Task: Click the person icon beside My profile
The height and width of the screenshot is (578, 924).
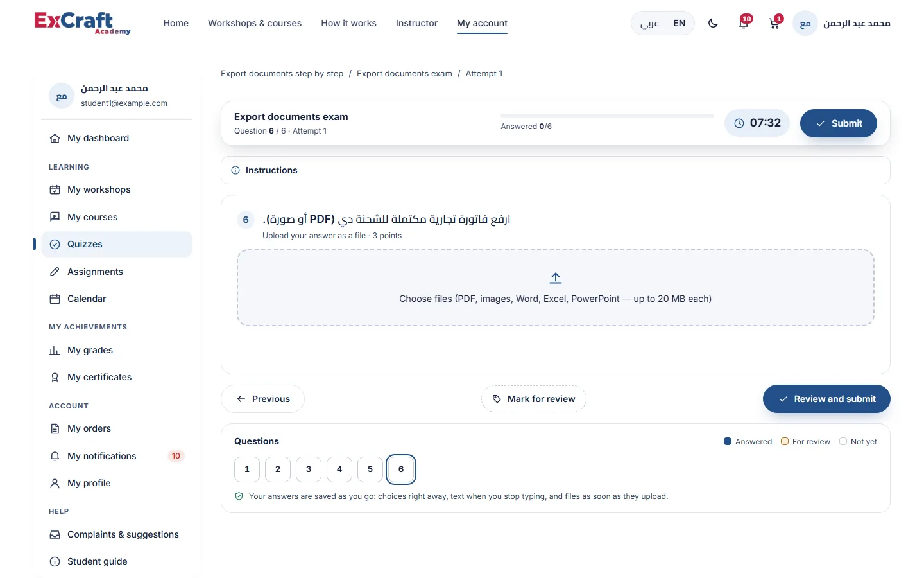Action: [x=55, y=483]
